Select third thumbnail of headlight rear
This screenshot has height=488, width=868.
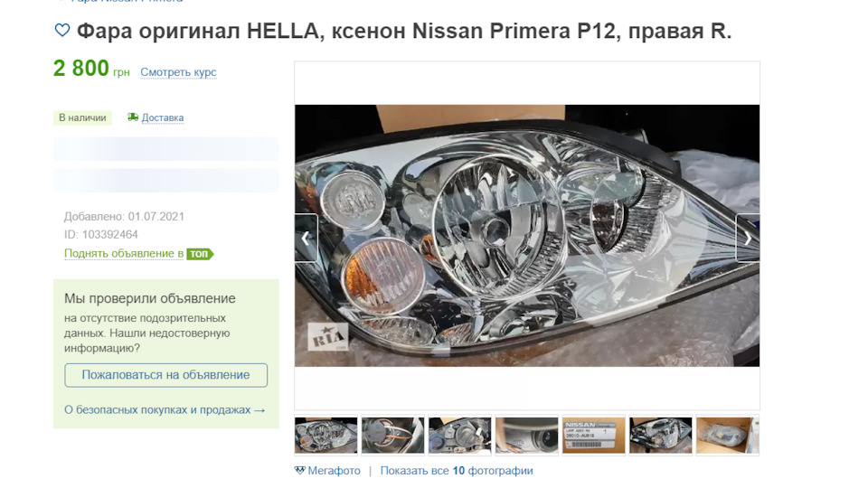pos(460,436)
